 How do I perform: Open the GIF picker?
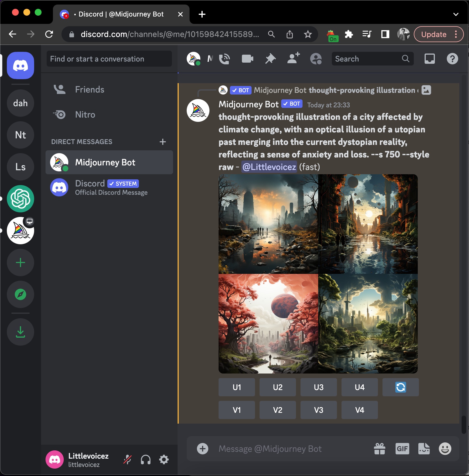point(402,449)
